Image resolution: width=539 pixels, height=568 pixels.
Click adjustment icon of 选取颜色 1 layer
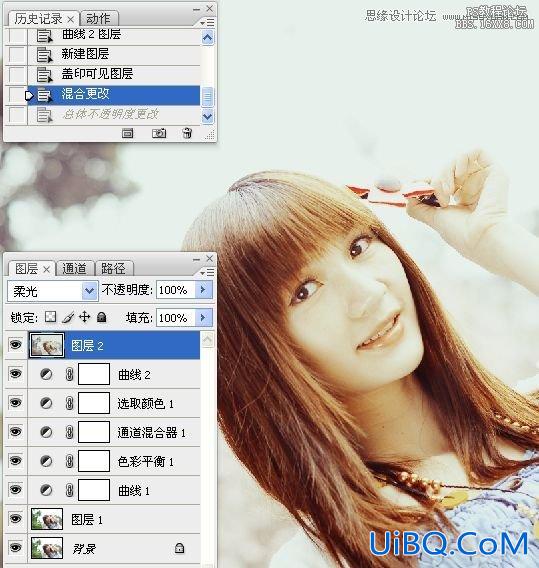tap(46, 403)
